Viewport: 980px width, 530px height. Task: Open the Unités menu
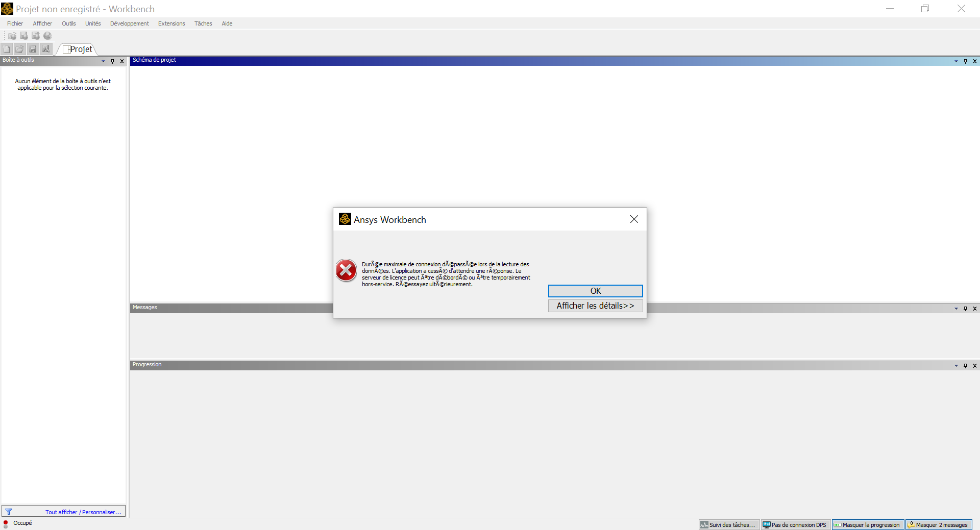coord(93,23)
